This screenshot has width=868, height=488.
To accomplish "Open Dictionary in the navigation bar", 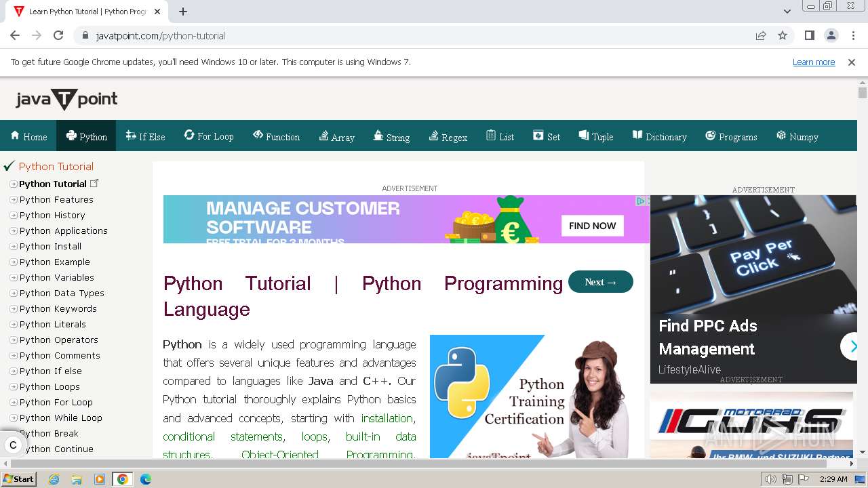I will [x=660, y=136].
